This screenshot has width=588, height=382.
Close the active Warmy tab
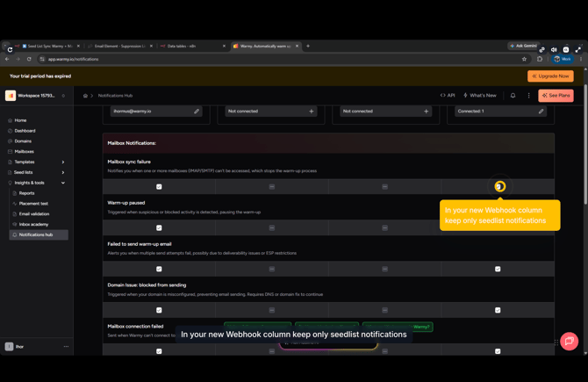click(297, 47)
